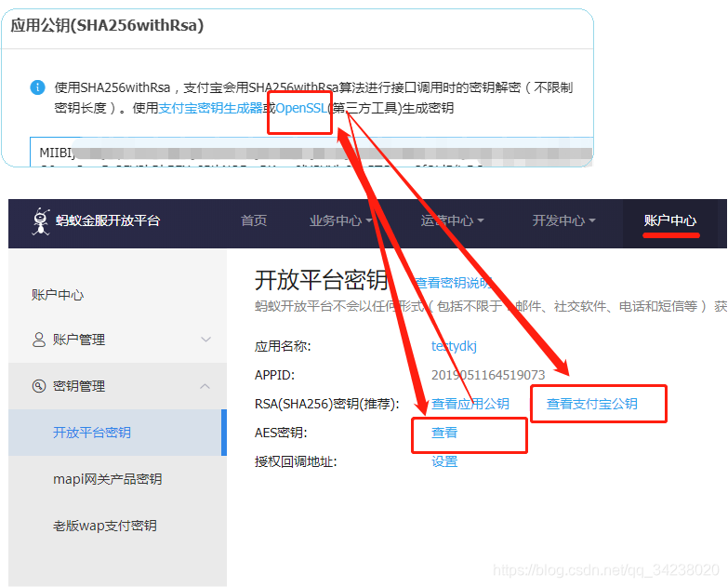Click the blue info icon in notice

click(x=37, y=87)
